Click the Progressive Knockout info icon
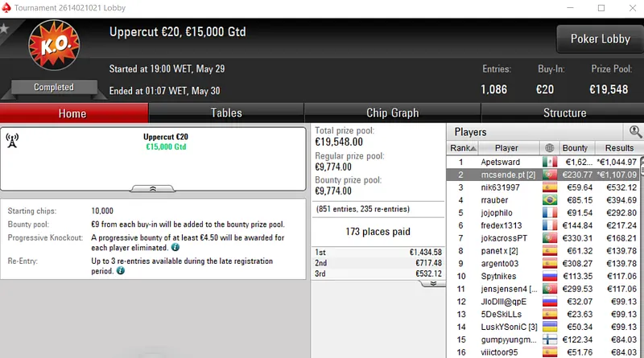Screen dimensions: 644x358 [175, 248]
